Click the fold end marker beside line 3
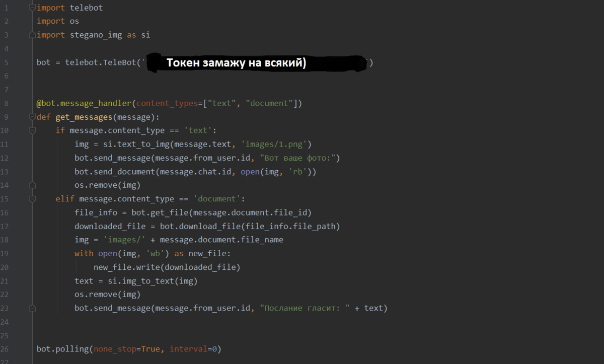Viewport: 604px width, 364px height. pos(32,35)
